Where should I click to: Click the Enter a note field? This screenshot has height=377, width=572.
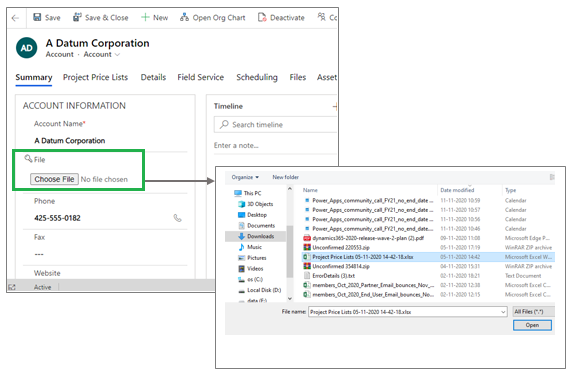point(236,146)
